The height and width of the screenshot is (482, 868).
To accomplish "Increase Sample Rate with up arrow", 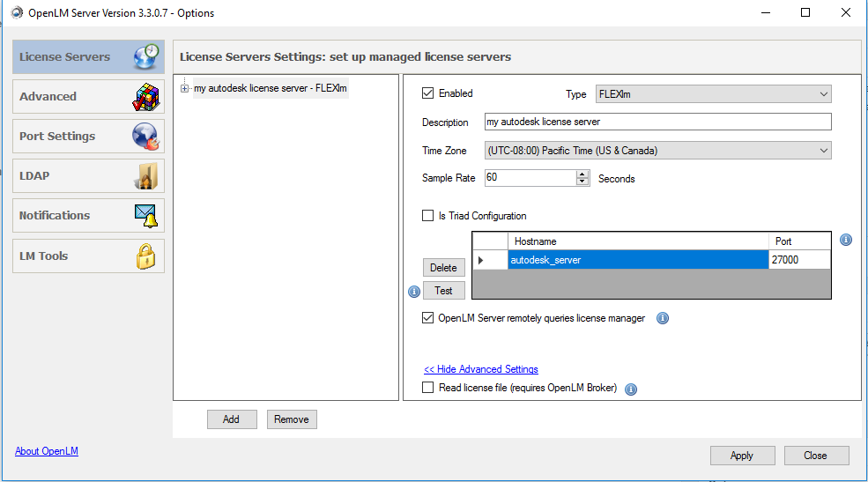I will 582,174.
